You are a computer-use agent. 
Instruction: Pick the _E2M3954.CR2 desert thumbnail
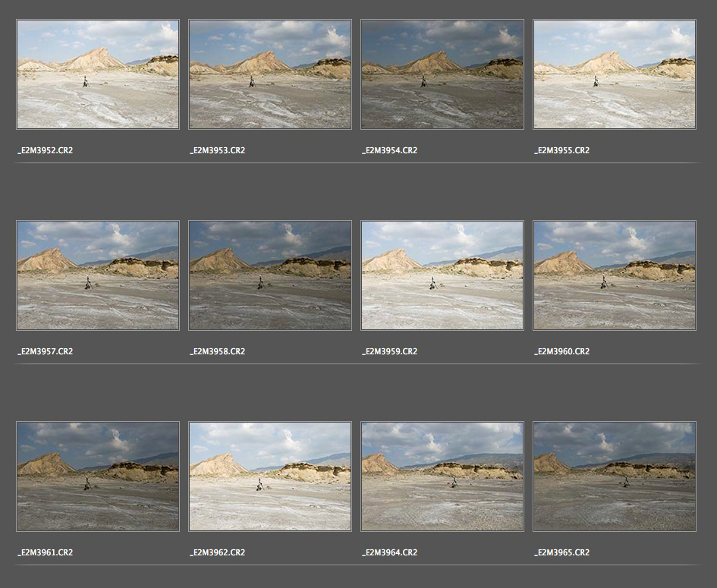point(442,74)
